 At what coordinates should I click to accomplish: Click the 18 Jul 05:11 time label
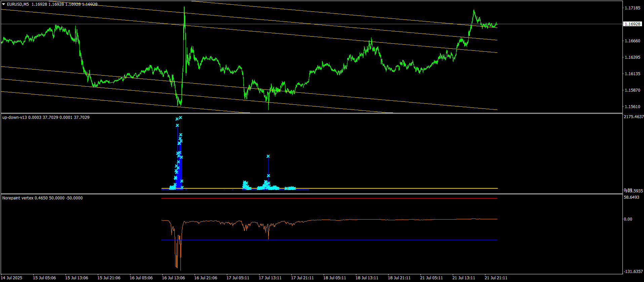pyautogui.click(x=335, y=278)
